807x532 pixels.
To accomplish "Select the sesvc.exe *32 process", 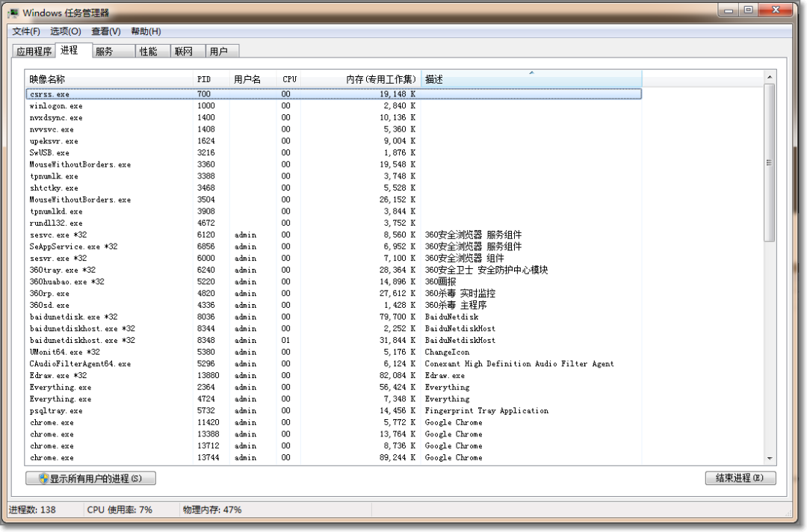I will tap(333, 235).
